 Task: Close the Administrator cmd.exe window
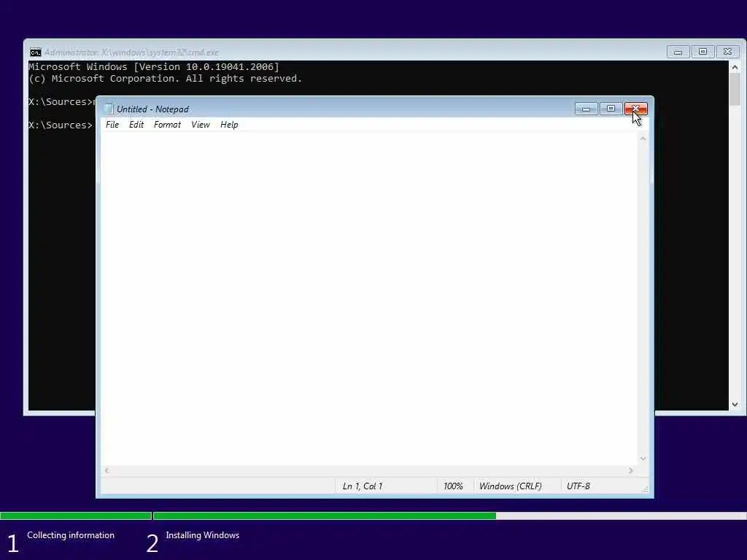pos(727,52)
